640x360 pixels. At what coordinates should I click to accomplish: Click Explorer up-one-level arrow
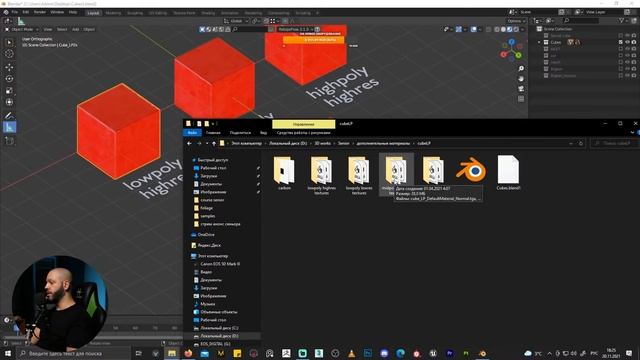(x=214, y=143)
